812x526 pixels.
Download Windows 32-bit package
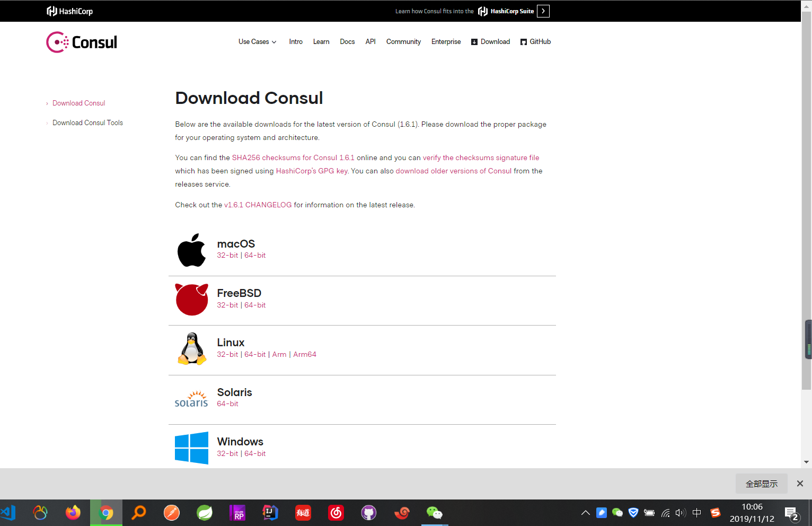tap(227, 454)
